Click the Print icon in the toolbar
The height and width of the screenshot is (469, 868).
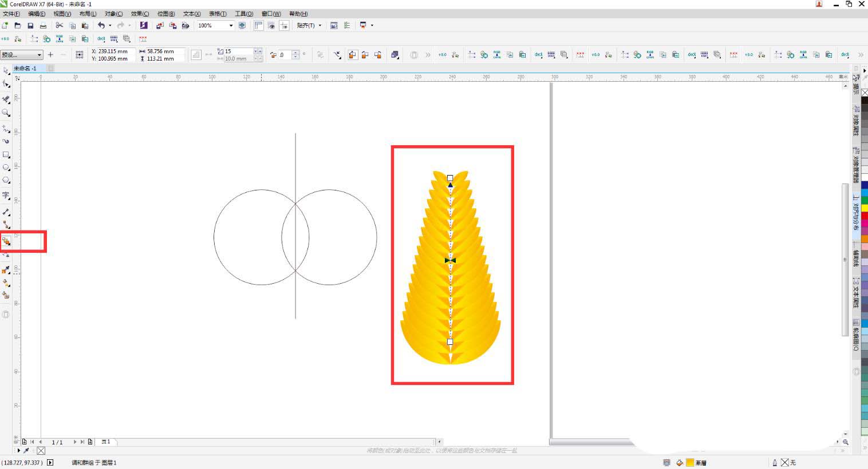43,25
